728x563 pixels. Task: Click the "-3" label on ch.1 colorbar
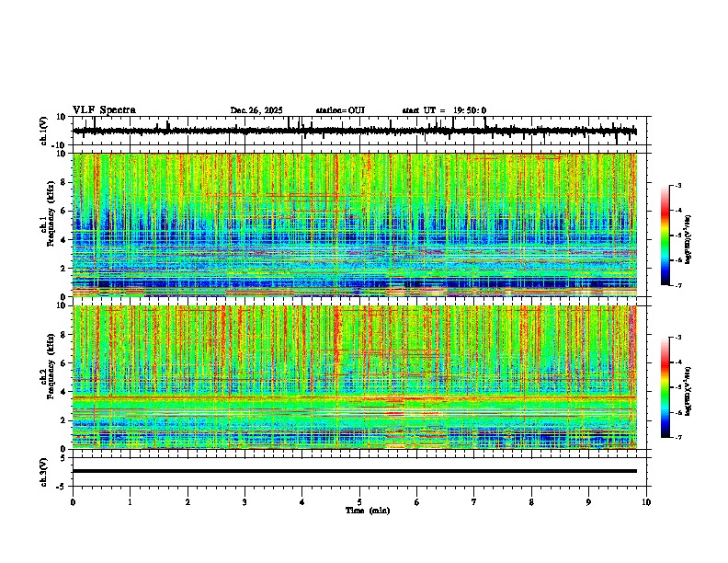pyautogui.click(x=677, y=185)
